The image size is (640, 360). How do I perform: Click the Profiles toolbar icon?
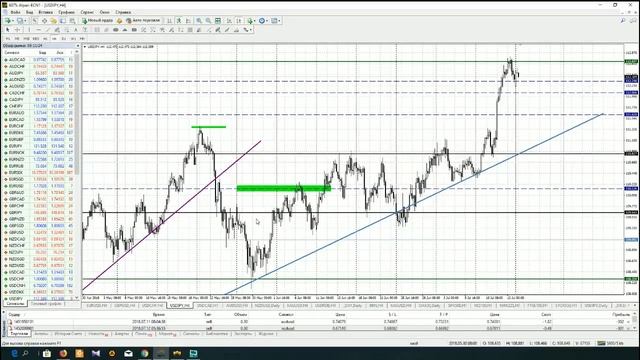coord(19,20)
